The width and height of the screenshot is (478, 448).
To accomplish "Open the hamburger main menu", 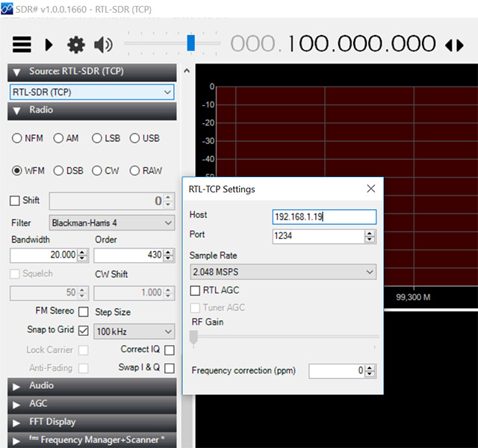I will point(22,45).
